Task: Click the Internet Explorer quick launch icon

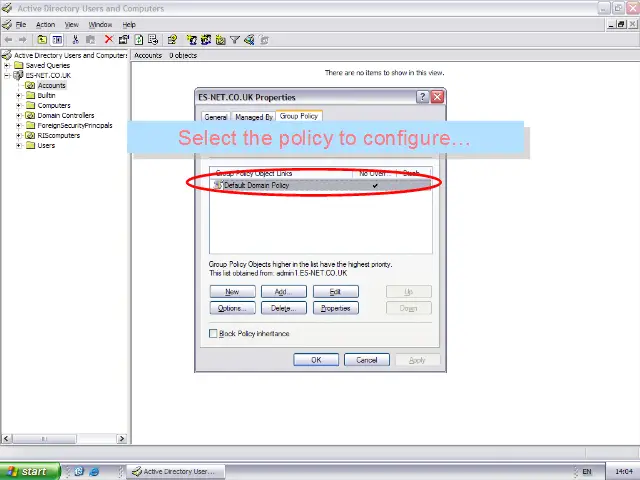Action: point(94,471)
